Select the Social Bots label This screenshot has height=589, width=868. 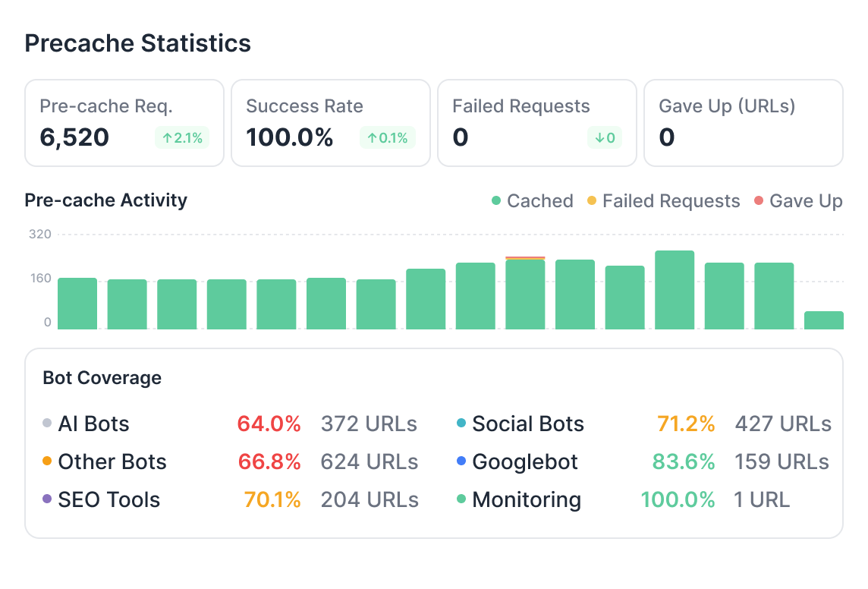click(528, 424)
